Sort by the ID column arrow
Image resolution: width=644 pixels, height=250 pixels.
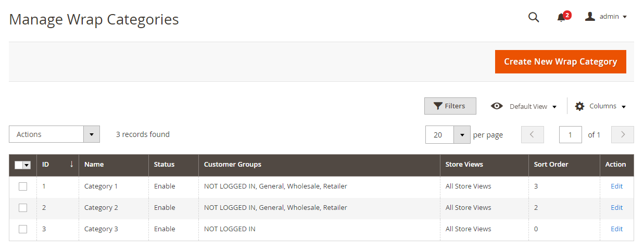[x=71, y=164]
